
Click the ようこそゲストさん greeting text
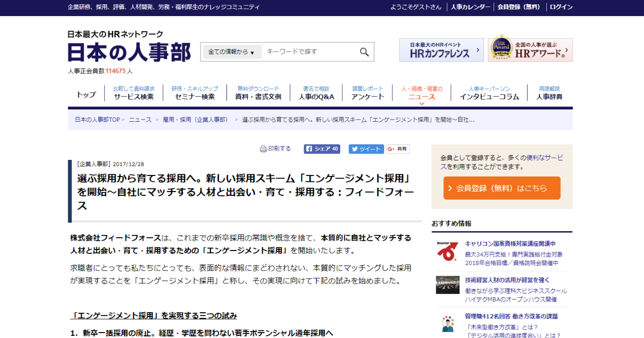coord(416,7)
